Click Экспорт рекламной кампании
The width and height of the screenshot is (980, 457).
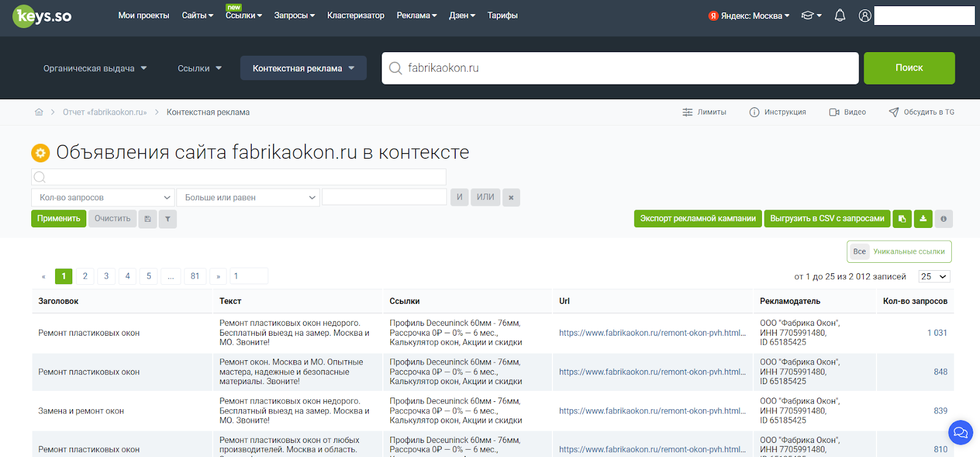(x=698, y=219)
